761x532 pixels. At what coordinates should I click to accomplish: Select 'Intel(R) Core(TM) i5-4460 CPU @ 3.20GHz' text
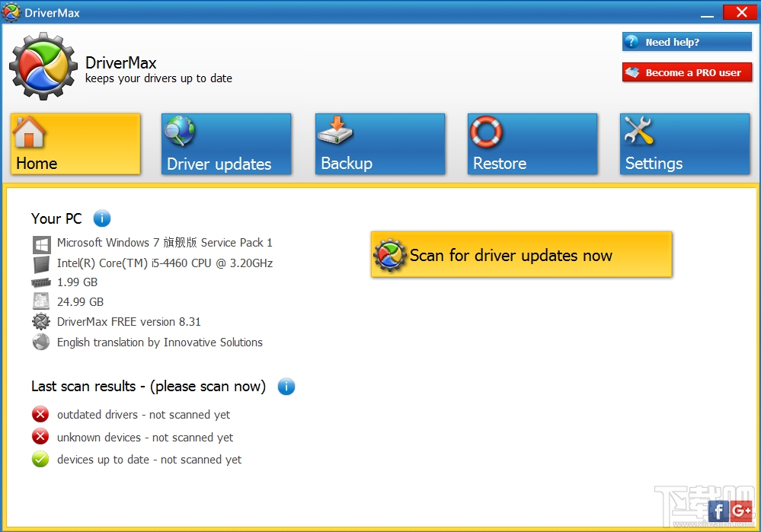(x=165, y=263)
